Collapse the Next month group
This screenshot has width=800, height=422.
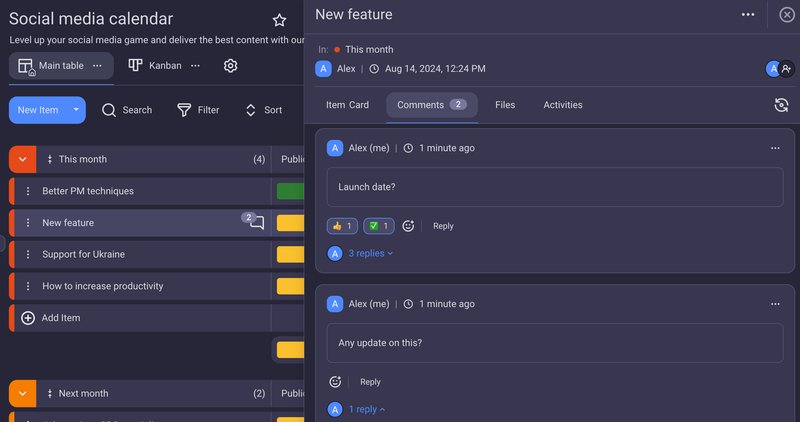click(x=22, y=393)
